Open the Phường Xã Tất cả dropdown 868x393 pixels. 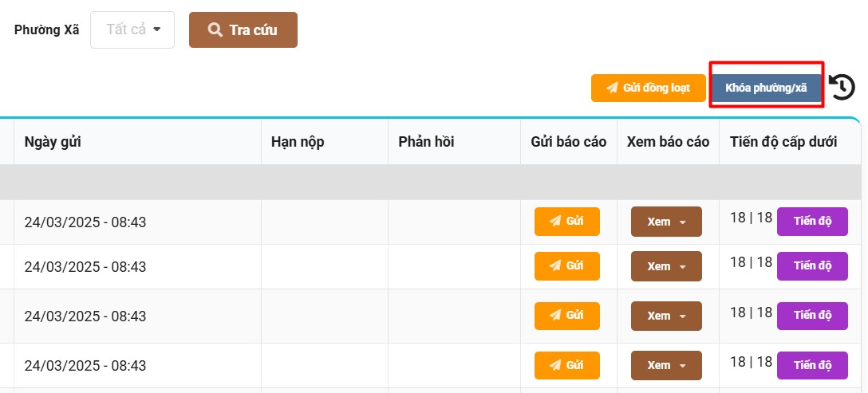point(132,30)
